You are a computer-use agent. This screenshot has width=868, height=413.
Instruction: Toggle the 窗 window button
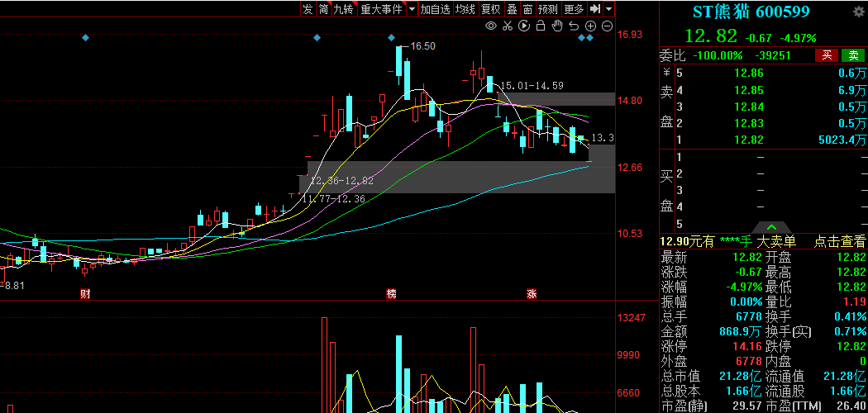pos(527,9)
